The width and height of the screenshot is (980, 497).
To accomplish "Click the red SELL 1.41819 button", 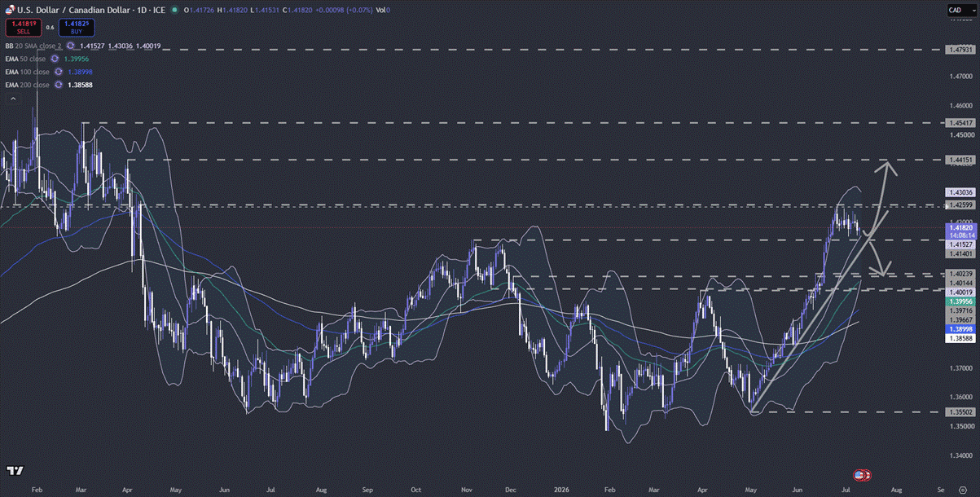I will (23, 27).
